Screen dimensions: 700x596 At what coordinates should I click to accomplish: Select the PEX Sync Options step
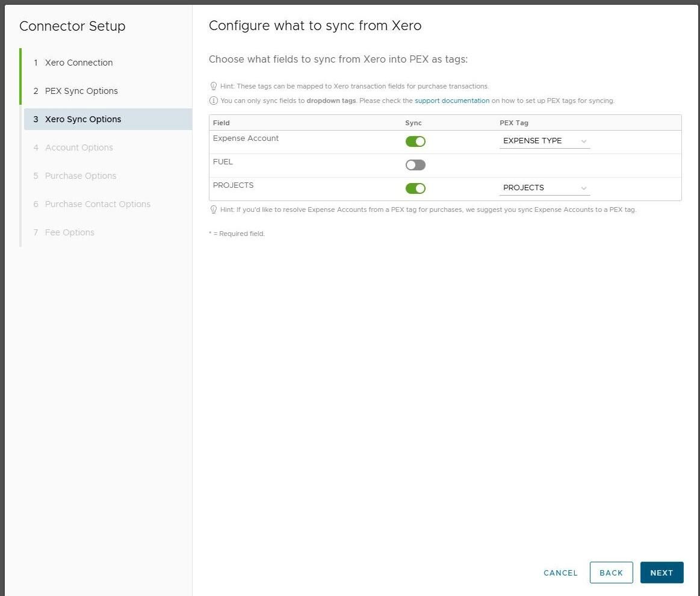81,91
